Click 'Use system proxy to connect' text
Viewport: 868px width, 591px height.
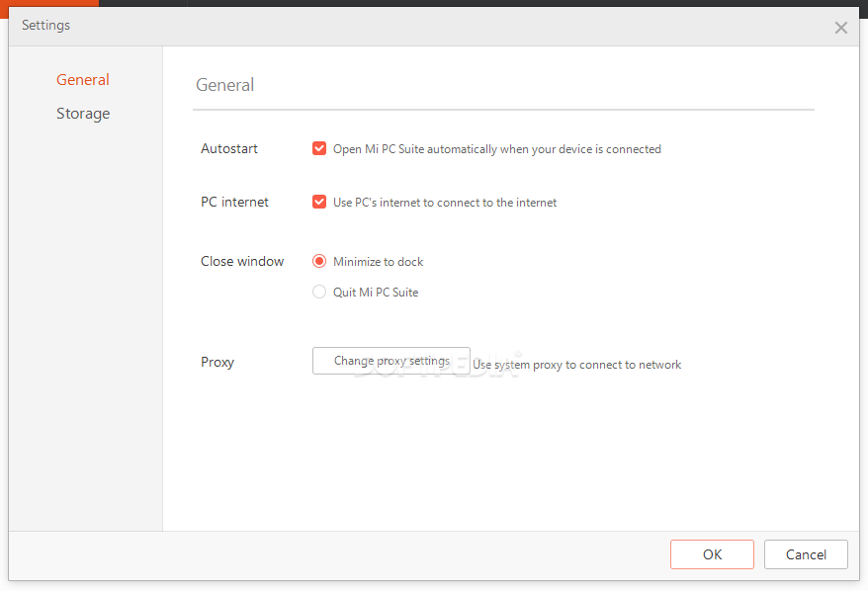(x=576, y=365)
